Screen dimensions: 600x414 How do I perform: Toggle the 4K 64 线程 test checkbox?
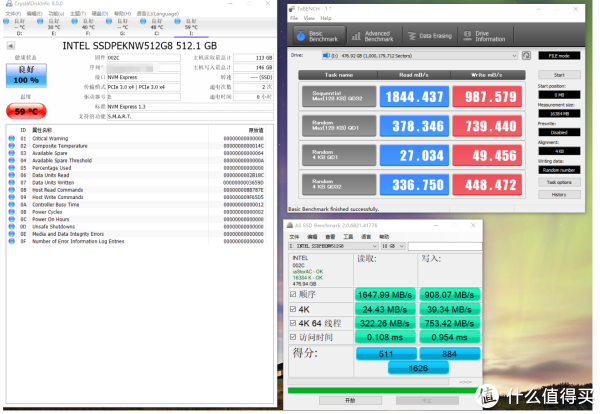click(293, 323)
